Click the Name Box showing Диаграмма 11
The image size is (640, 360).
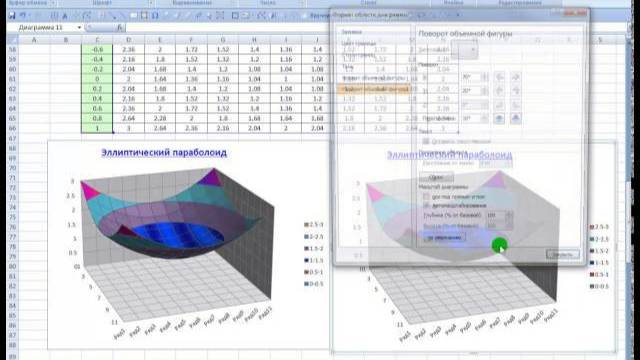point(41,27)
